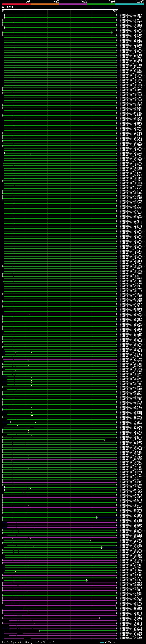Select the UniRef100_B8BZ96 label

[x=131, y=309]
